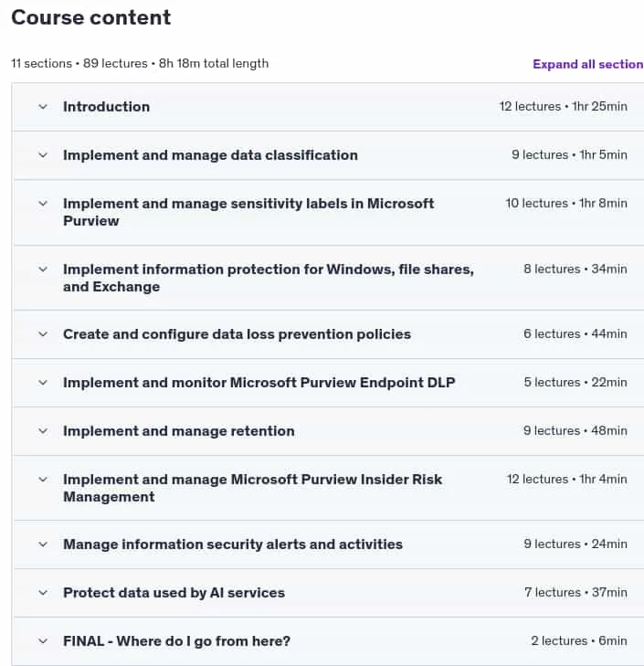
Task: Open the Introduction section title
Action: (106, 107)
